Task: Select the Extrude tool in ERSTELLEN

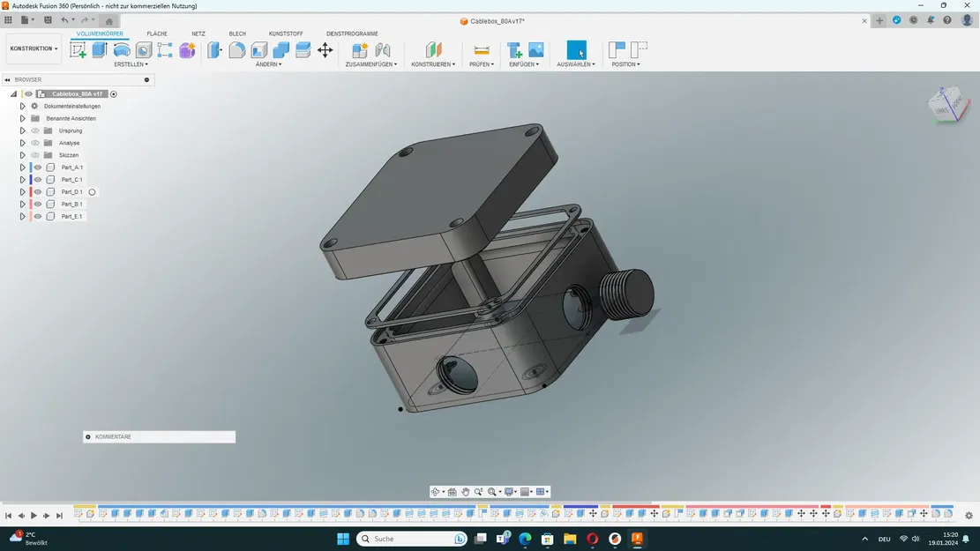Action: [x=99, y=49]
